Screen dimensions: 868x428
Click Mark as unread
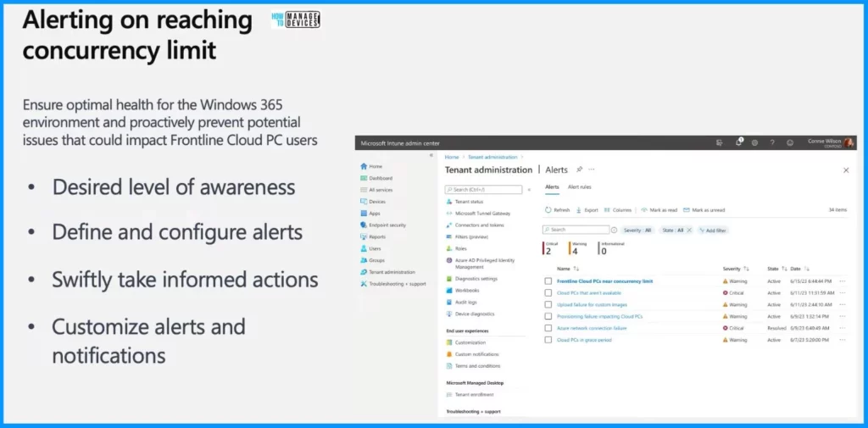click(x=704, y=210)
